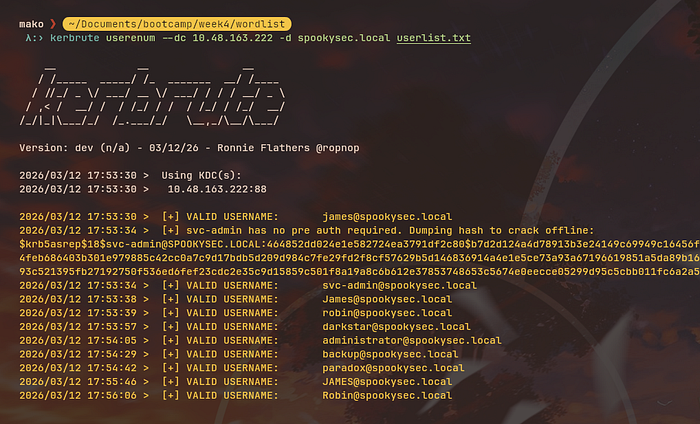
Task: Click the 'userenum' subcommand text
Action: [x=130, y=38]
